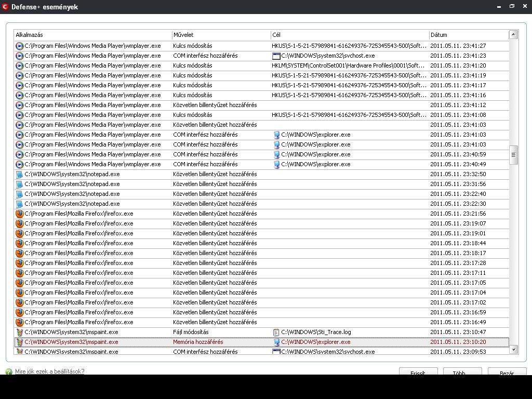
Task: Select the HKLM\SYSTEM\ControlSet001 target cell
Action: (x=348, y=65)
